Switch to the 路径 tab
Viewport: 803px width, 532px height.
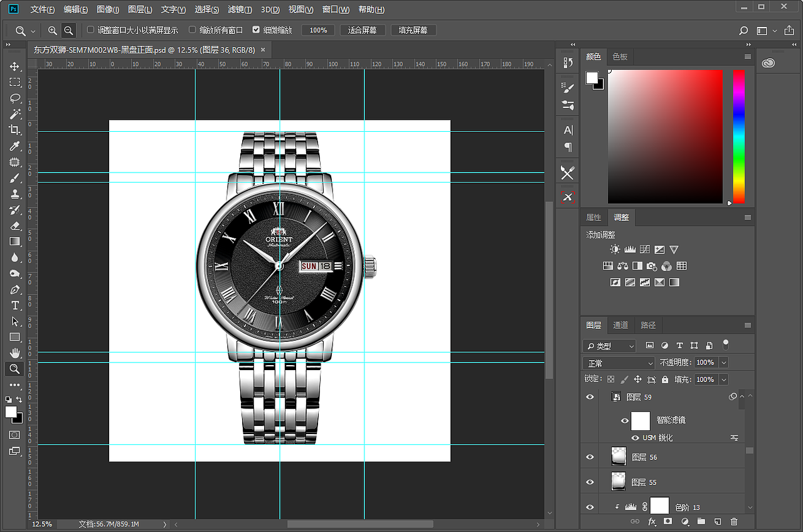pyautogui.click(x=648, y=325)
